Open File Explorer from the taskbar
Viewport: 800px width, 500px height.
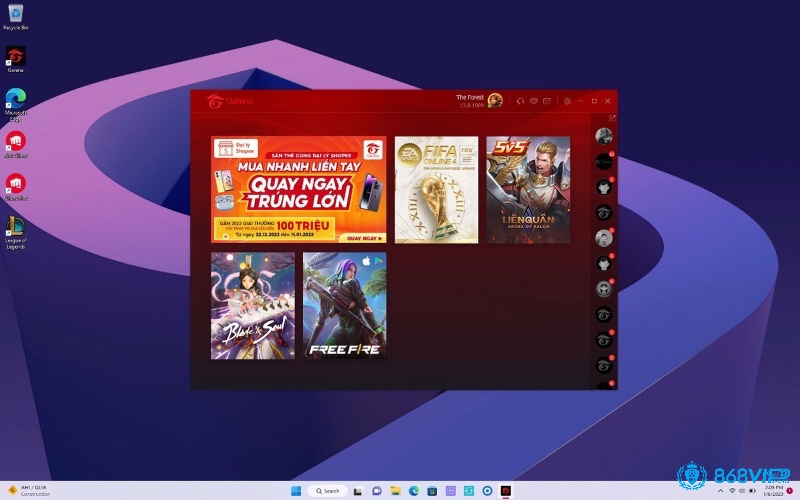click(x=395, y=491)
